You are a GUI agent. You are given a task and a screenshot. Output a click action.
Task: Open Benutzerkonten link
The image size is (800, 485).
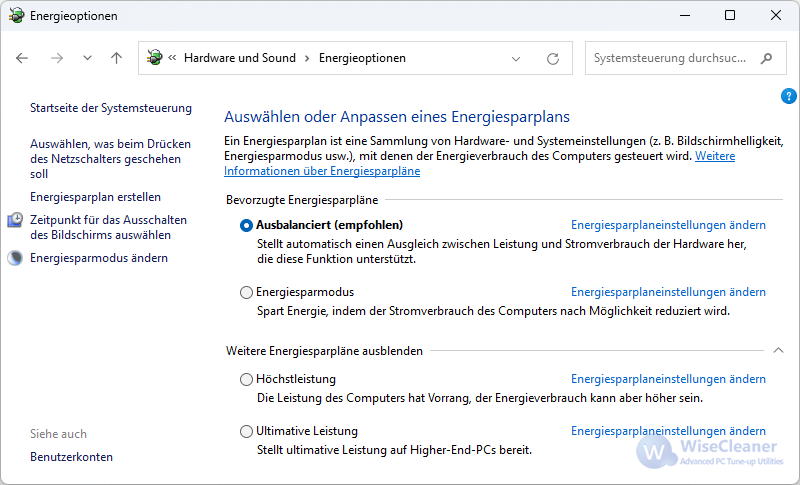pos(71,457)
